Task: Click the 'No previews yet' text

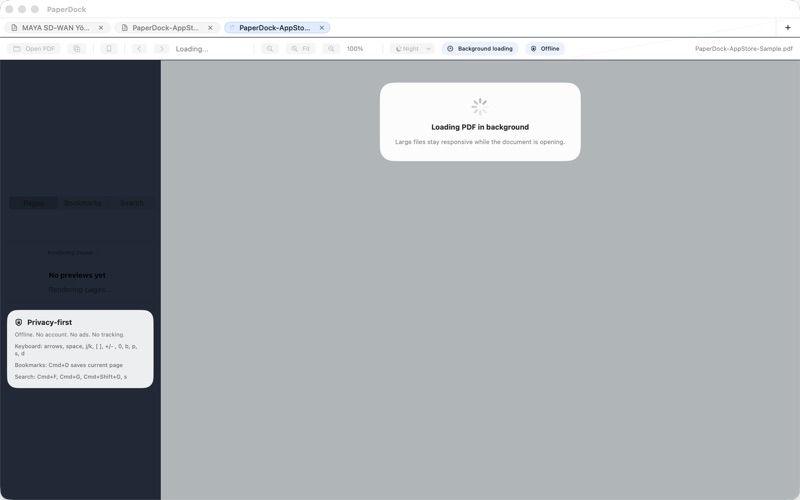Action: point(77,275)
